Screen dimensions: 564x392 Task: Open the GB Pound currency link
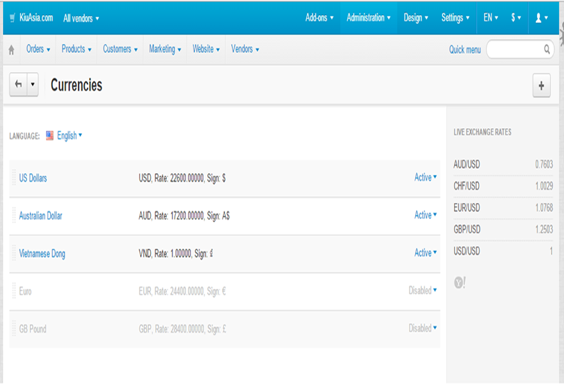point(33,329)
